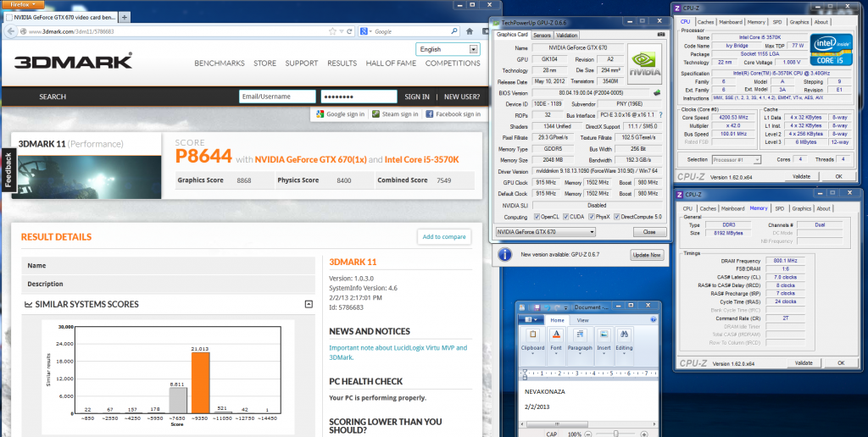The height and width of the screenshot is (437, 868).
Task: Click the Google sign in icon
Action: (x=320, y=114)
